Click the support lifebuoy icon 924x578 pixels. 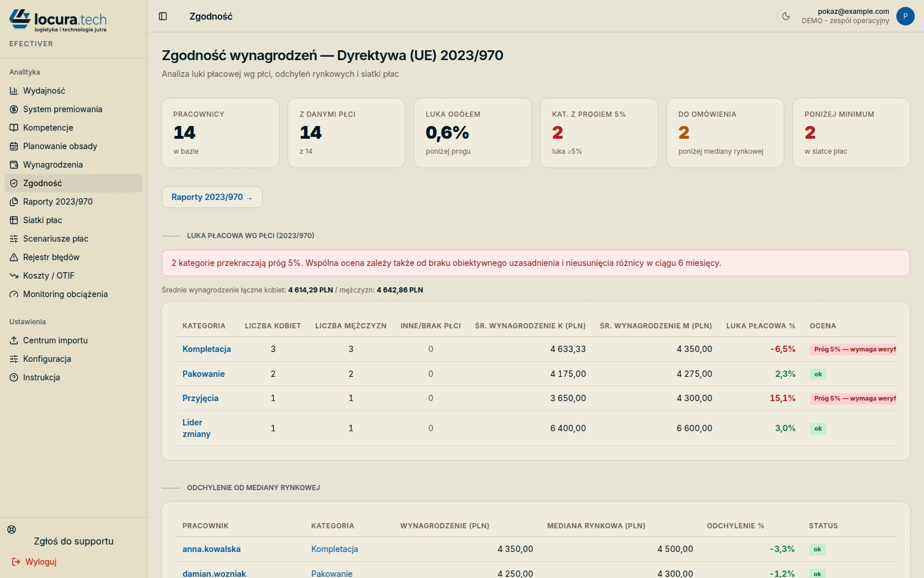(12, 529)
